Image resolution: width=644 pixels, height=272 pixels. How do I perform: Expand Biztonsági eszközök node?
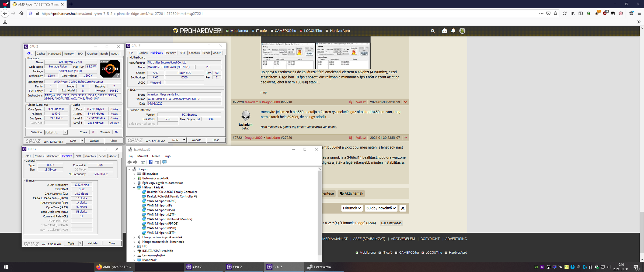(134, 178)
